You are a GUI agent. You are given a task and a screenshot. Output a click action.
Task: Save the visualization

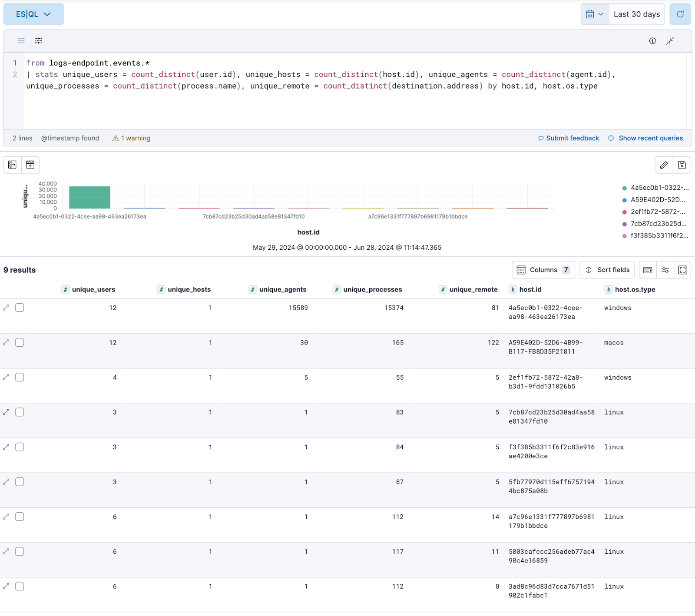(682, 165)
